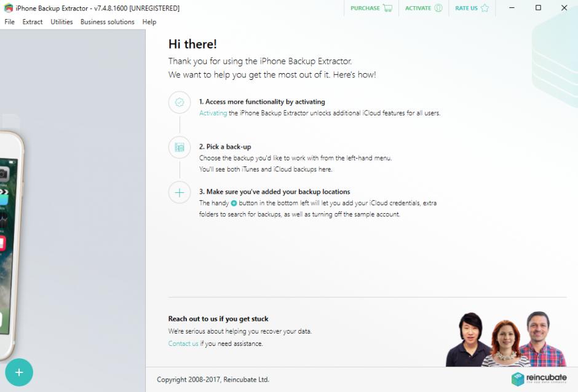Image resolution: width=578 pixels, height=392 pixels.
Task: Click the PURCHASE button
Action: tap(371, 8)
